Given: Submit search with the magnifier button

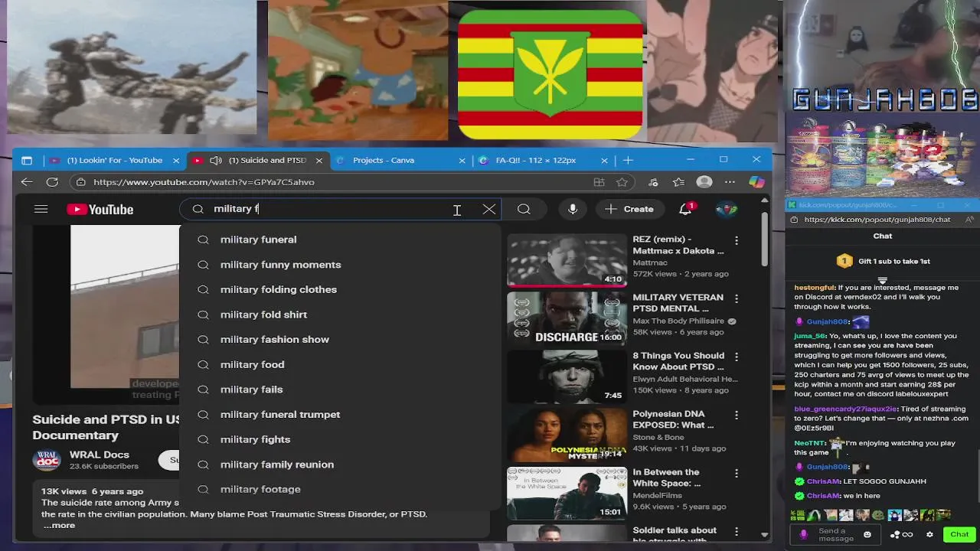Looking at the screenshot, I should (x=524, y=209).
